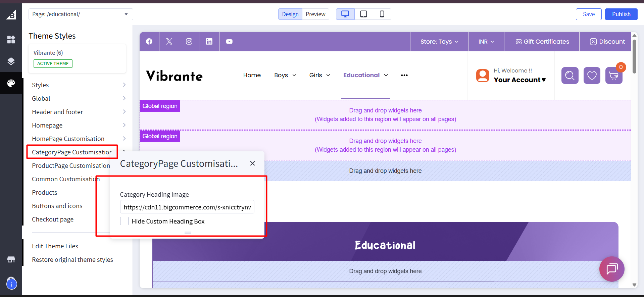This screenshot has height=297, width=644.
Task: Click the orange account avatar icon
Action: pyautogui.click(x=483, y=76)
